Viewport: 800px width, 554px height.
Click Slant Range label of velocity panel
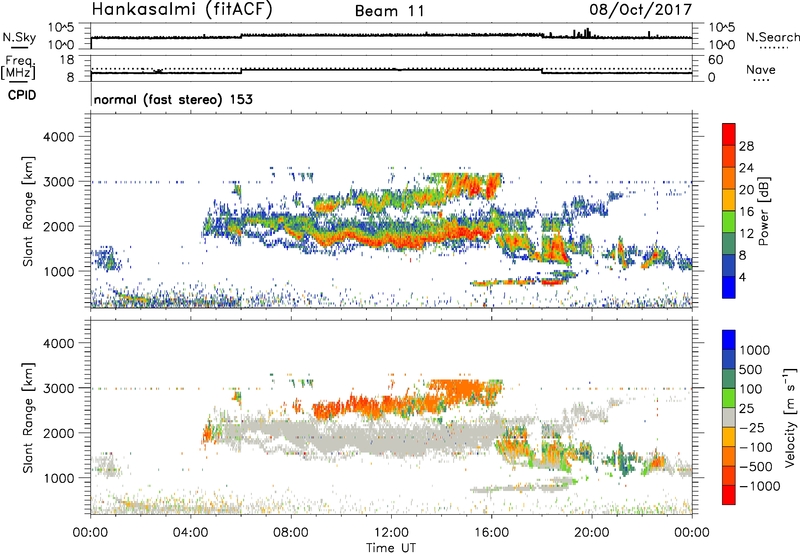click(x=28, y=418)
